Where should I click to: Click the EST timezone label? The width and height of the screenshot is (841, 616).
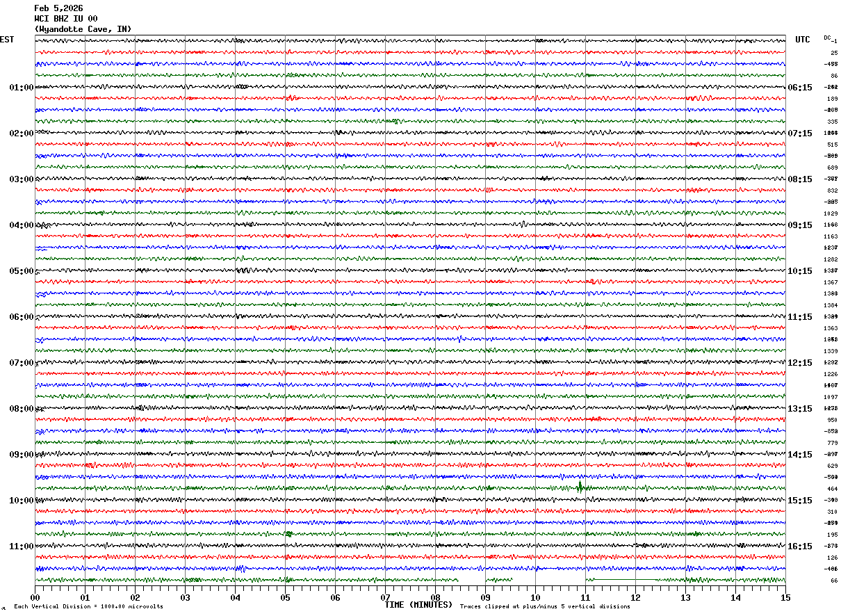(7, 40)
